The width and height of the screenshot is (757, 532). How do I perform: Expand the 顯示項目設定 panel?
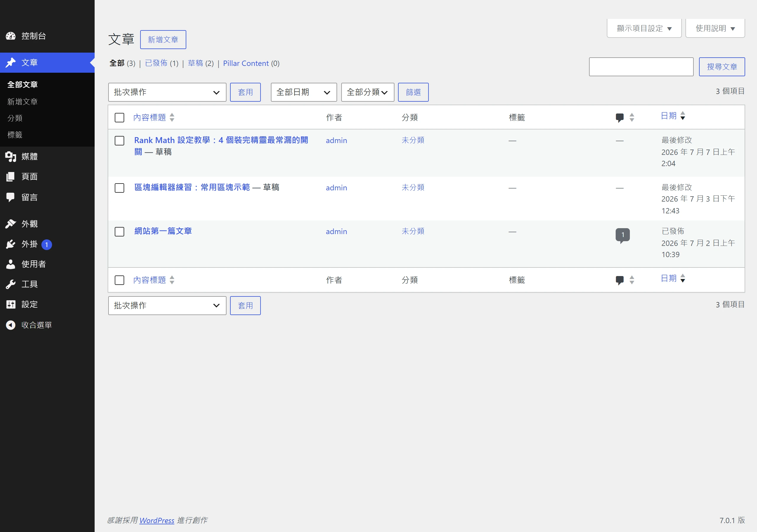[x=644, y=28]
